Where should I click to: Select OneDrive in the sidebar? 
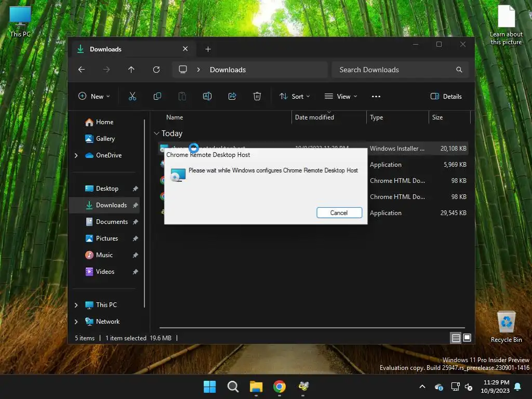tap(109, 155)
